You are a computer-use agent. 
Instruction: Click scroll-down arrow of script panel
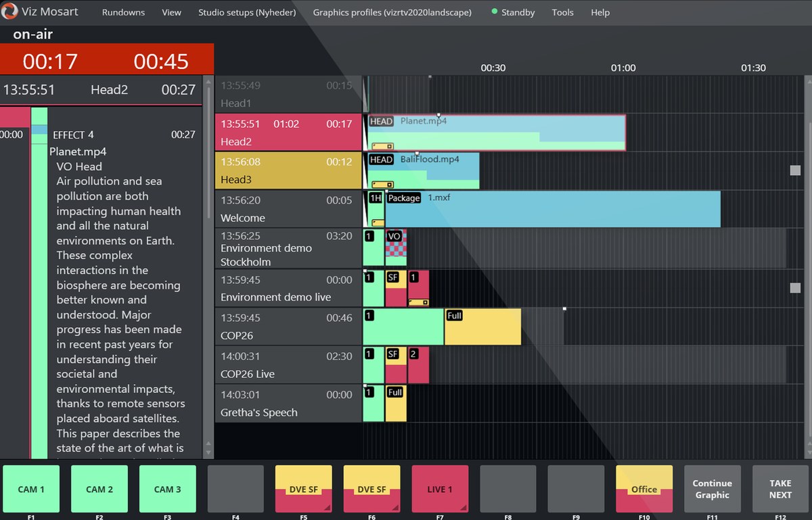pos(208,453)
